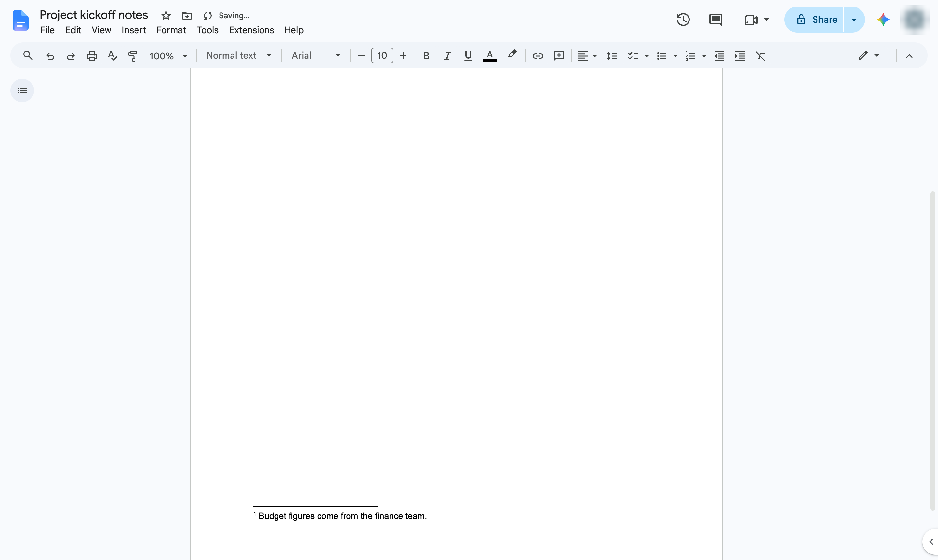Show all comments panel
This screenshot has width=938, height=560.
716,20
